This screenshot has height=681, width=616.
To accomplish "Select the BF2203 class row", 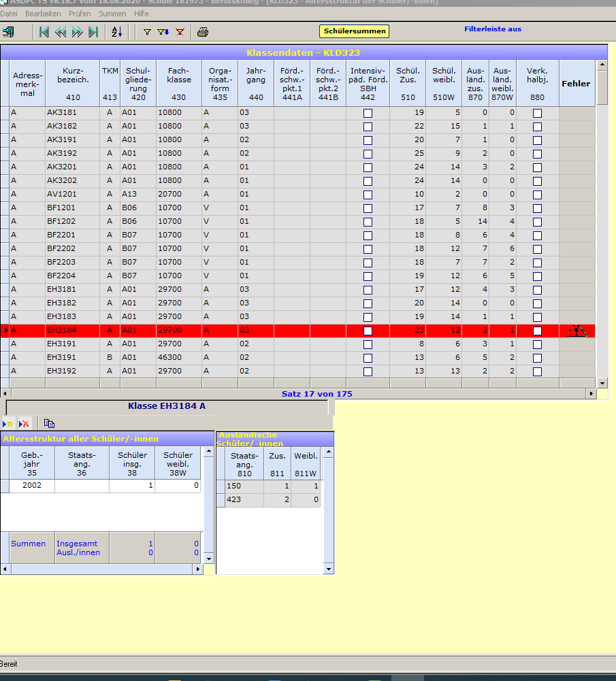I will click(61, 263).
